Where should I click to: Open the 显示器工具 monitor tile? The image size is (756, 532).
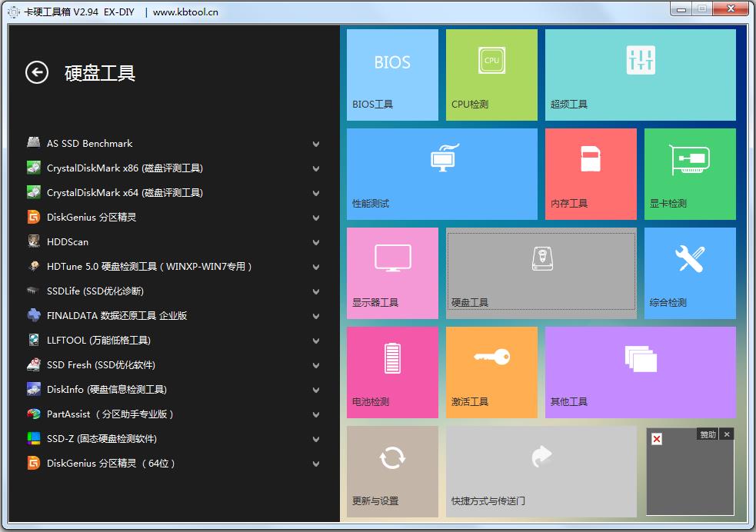[392, 273]
